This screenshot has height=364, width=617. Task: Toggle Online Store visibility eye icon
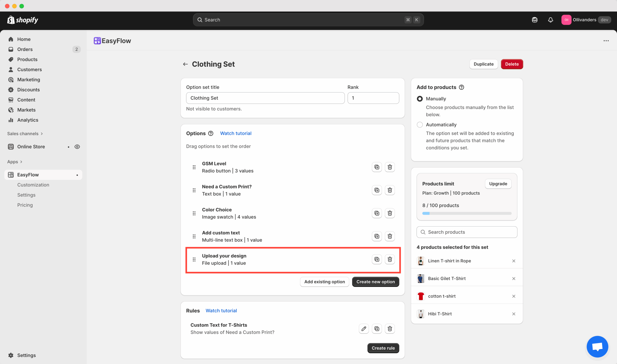point(77,146)
